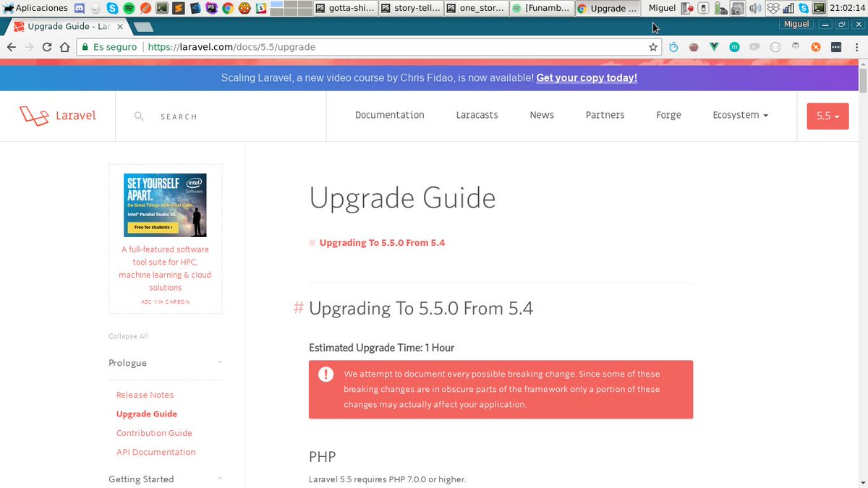Click 'Upgrading To 5.5.0 From 5.4' contents link
Screen dimensions: 868x488
tap(382, 243)
